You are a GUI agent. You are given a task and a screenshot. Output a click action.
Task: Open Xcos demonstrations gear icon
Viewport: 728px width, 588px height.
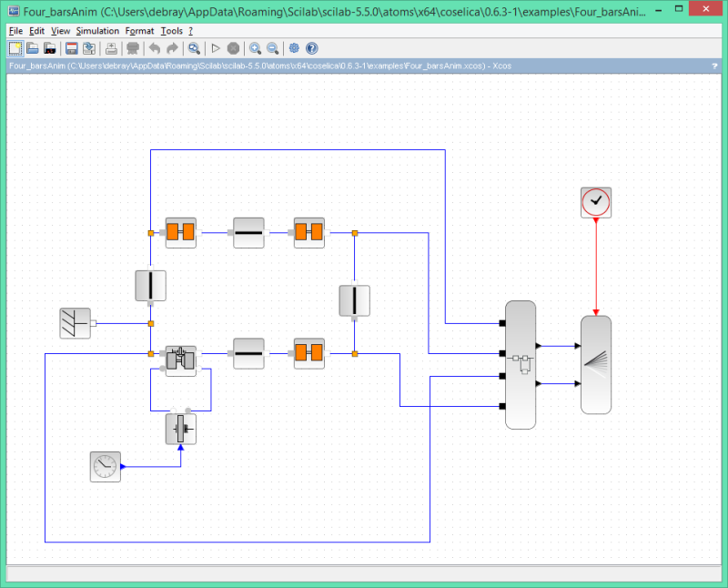pos(294,48)
